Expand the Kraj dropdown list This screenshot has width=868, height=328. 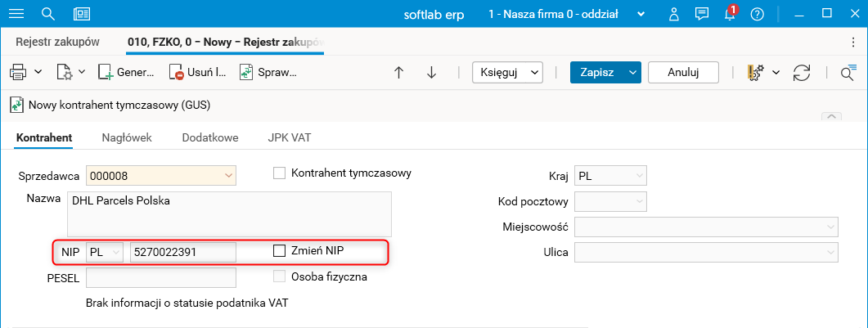(x=639, y=175)
